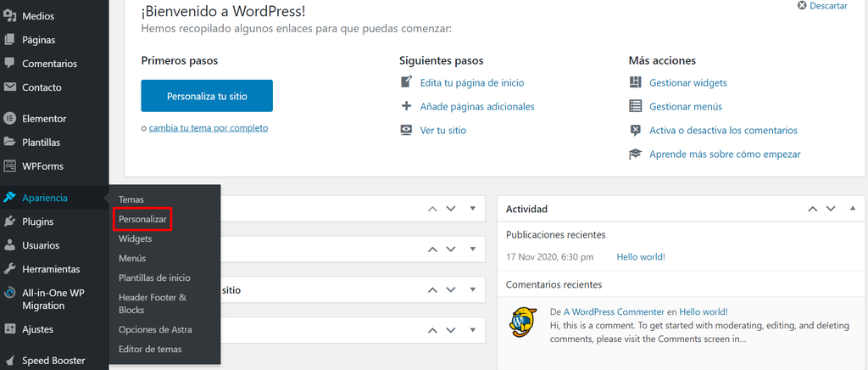
Task: Click the edit icon beside Edita tu página
Action: pyautogui.click(x=406, y=82)
